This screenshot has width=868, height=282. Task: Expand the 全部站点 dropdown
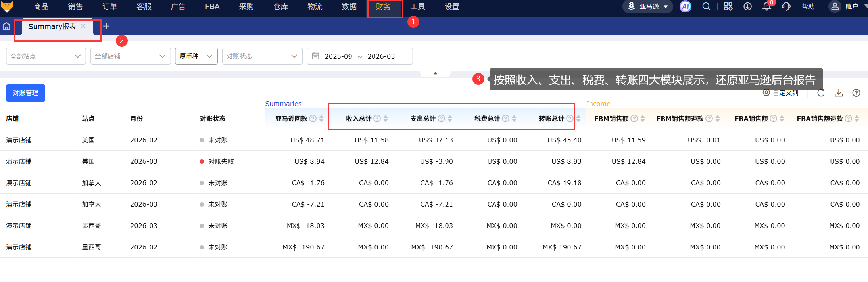46,56
